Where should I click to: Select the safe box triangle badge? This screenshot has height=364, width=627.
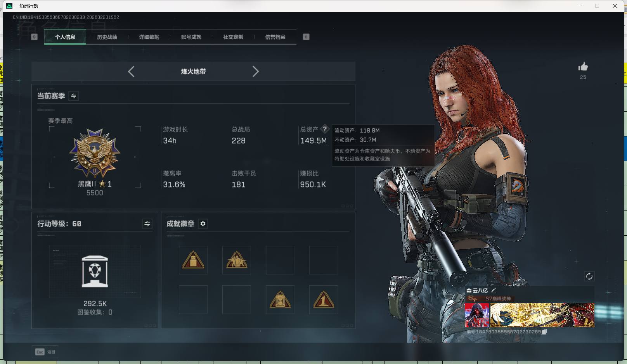[280, 300]
